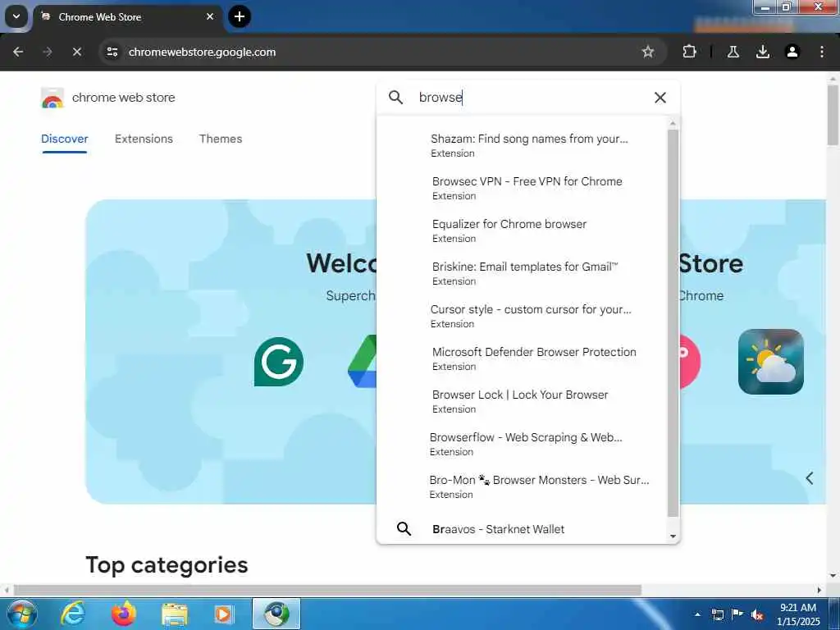Click the address bar URL

tap(202, 52)
